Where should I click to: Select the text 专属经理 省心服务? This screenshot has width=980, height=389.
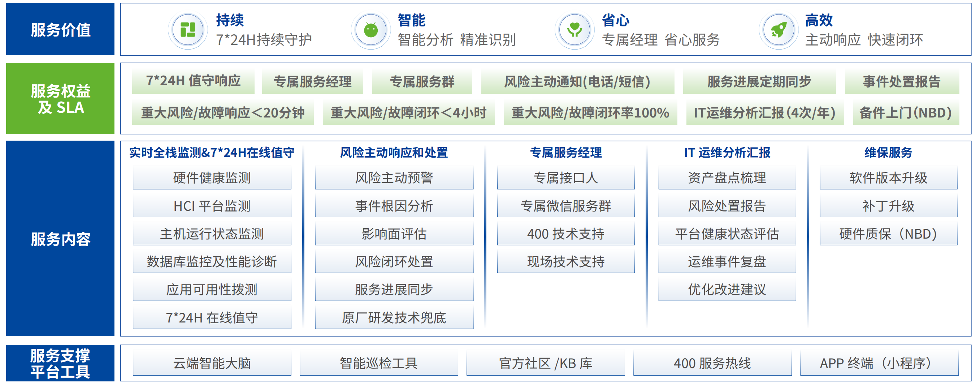(661, 40)
